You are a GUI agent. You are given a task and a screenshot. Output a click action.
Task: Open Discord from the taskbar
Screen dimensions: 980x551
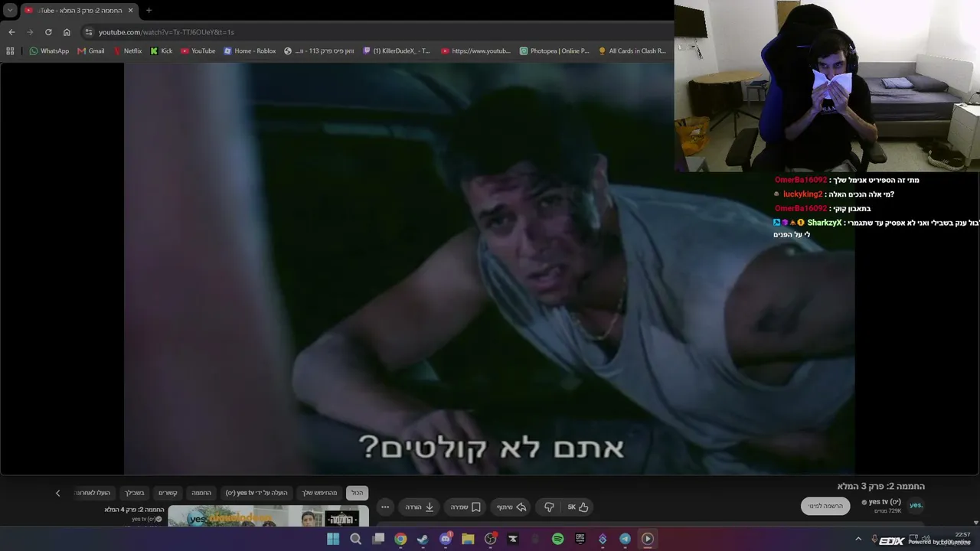(x=446, y=539)
